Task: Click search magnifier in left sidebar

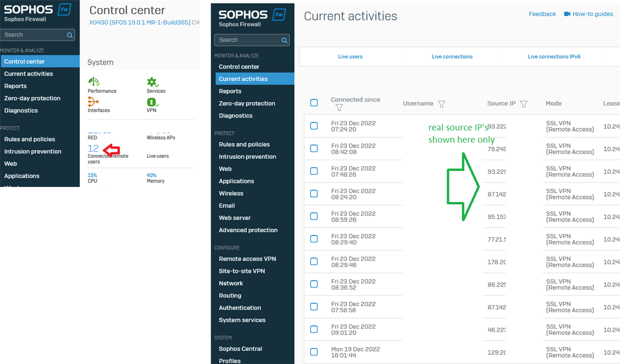Action: 70,35
